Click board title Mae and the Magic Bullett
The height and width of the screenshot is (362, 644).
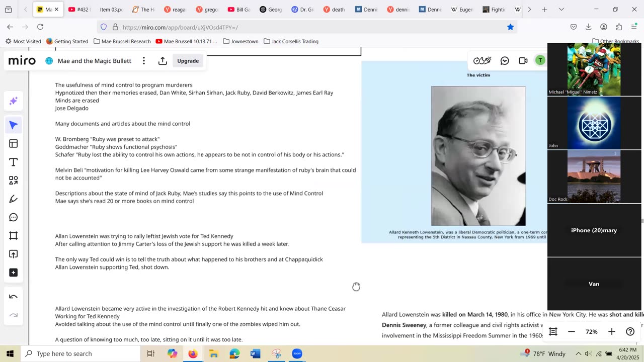pos(95,61)
